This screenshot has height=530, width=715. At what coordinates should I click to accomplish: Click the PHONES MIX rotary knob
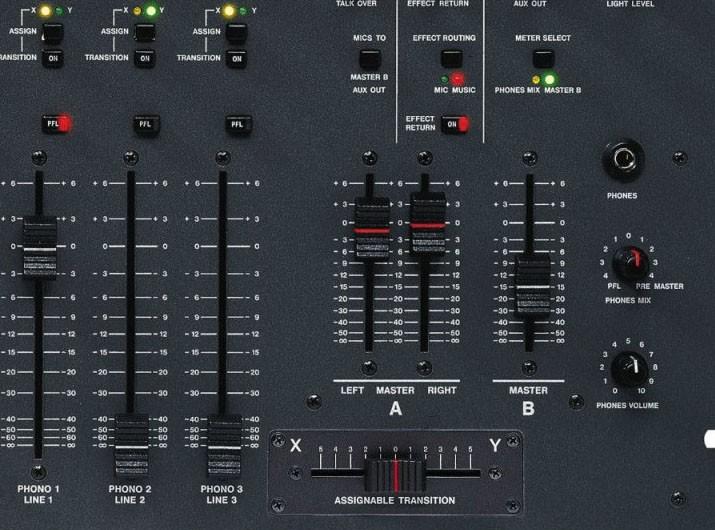pyautogui.click(x=630, y=264)
